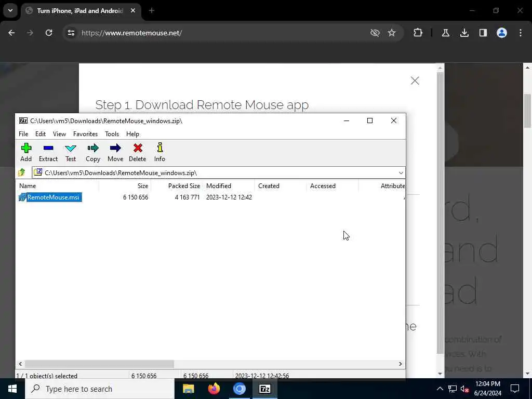532x399 pixels.
Task: Run the Test archive tool
Action: click(x=71, y=152)
